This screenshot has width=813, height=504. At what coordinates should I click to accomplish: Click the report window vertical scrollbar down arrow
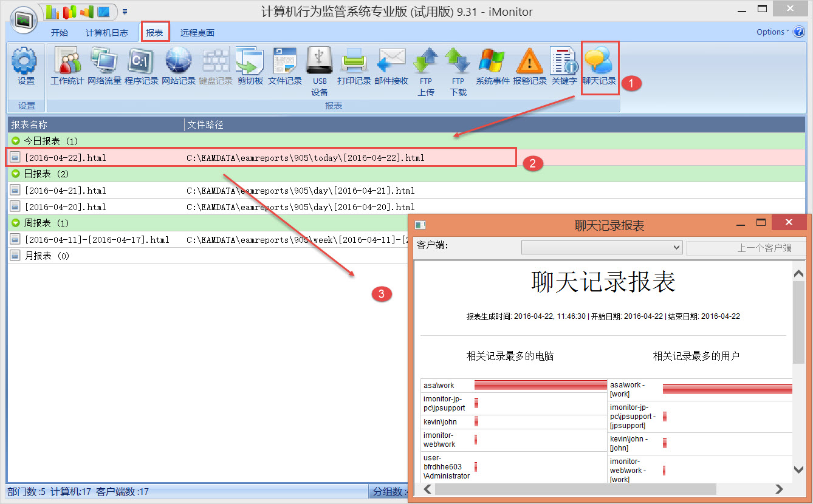[x=799, y=469]
